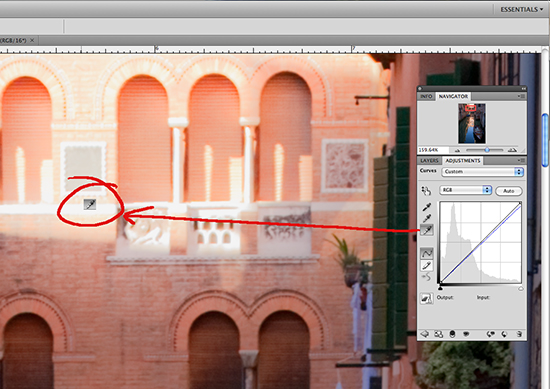Open the Curves preset Custom dropdown
This screenshot has width=550, height=389.
point(482,172)
